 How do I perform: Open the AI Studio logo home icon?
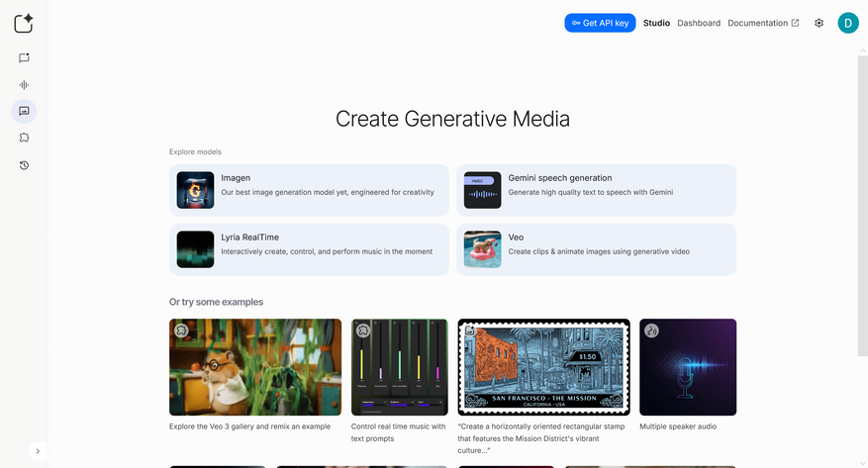tap(24, 23)
